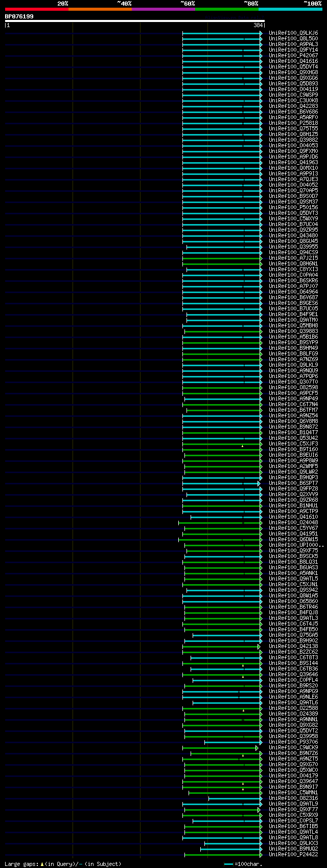This screenshot has height=868, width=327.
Task: Select hit UniRef100_Q8L5G0
Action: (293, 38)
